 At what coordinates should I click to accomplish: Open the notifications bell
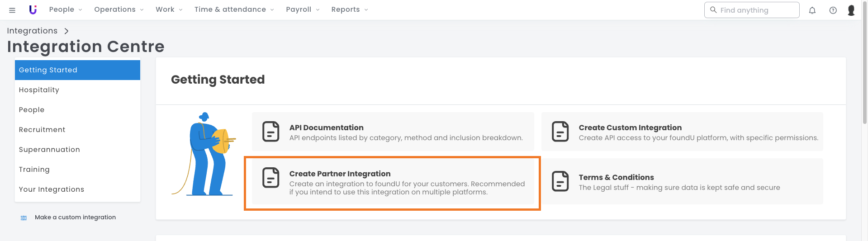pos(812,10)
